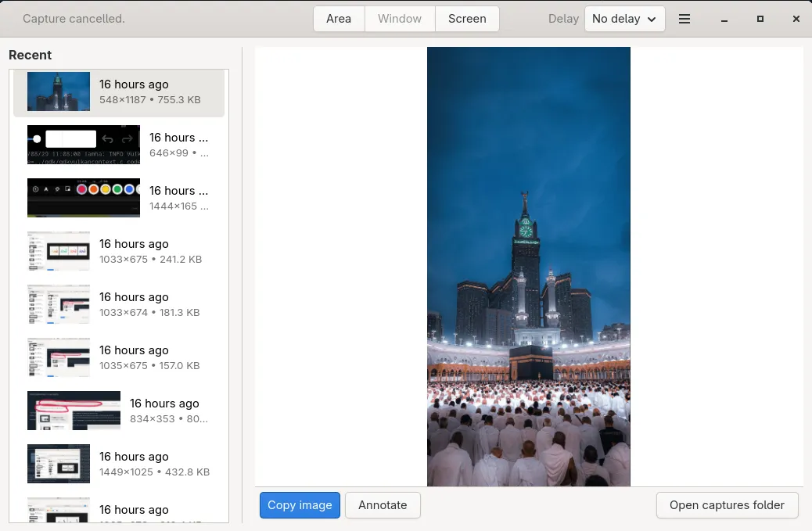Open the Delay dropdown showing No delay
This screenshot has height=531, width=812.
tap(624, 19)
